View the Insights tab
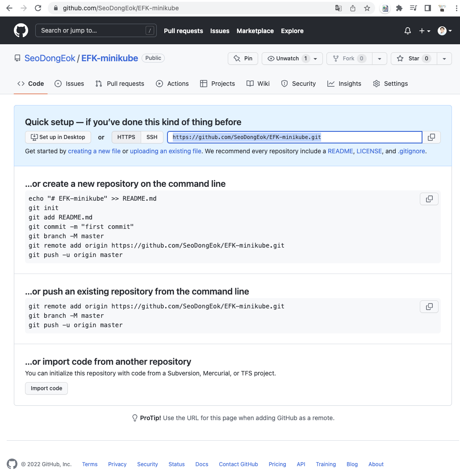460x476 pixels. [x=344, y=84]
